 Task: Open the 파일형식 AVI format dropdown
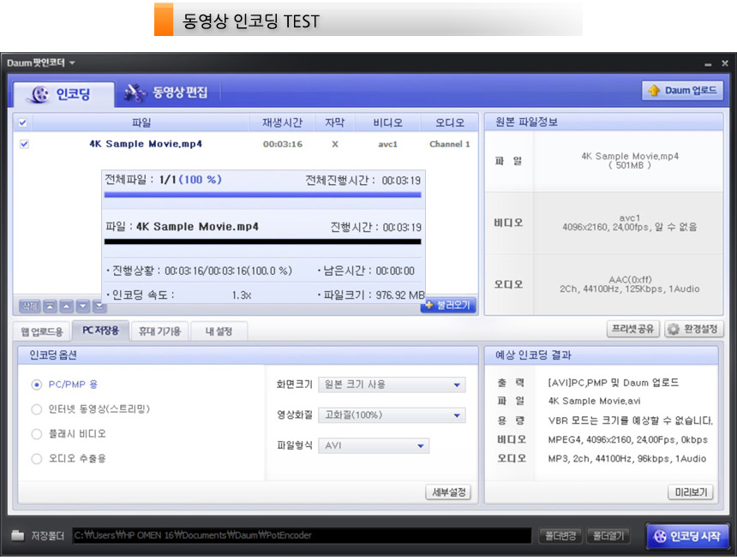click(x=373, y=446)
